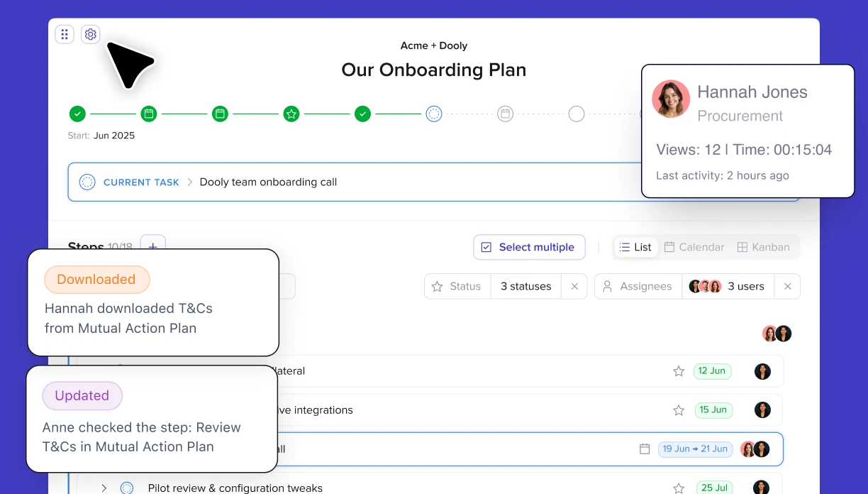The image size is (868, 494).
Task: Click the Our Onboarding Plan title
Action: pos(434,70)
